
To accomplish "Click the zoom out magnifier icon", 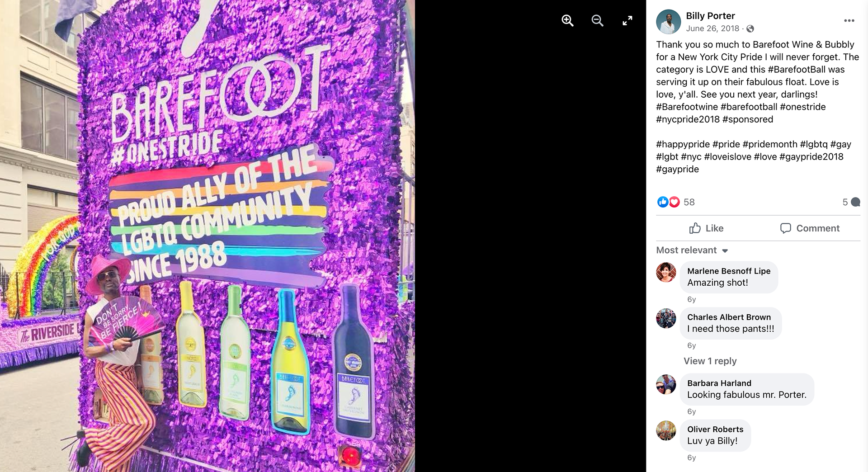I will coord(597,20).
